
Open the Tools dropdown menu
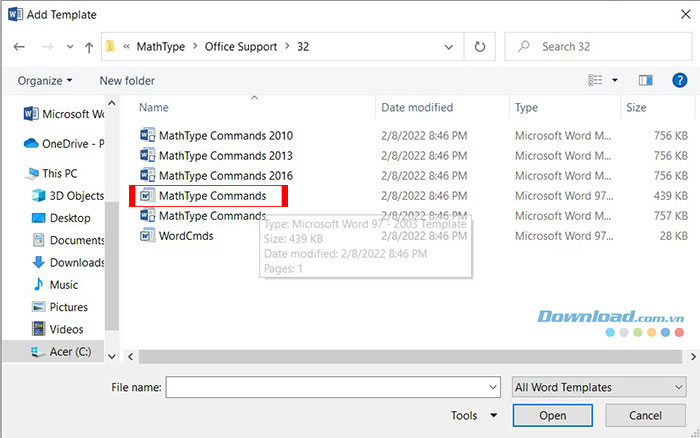tap(474, 415)
